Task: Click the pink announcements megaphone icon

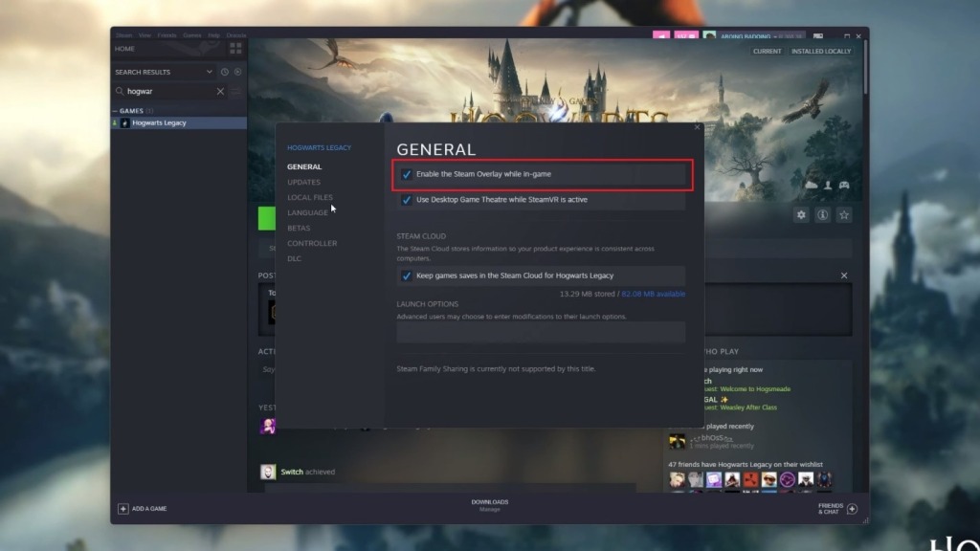Action: 661,36
